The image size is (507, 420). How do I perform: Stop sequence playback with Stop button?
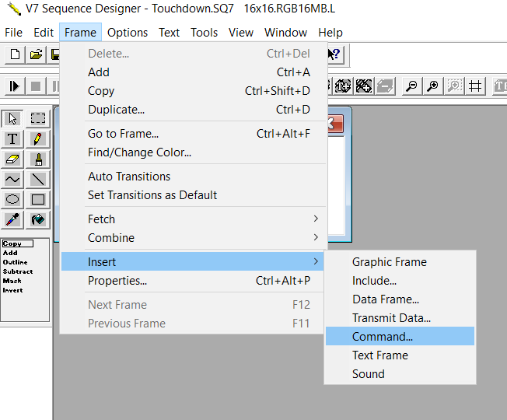coord(36,86)
